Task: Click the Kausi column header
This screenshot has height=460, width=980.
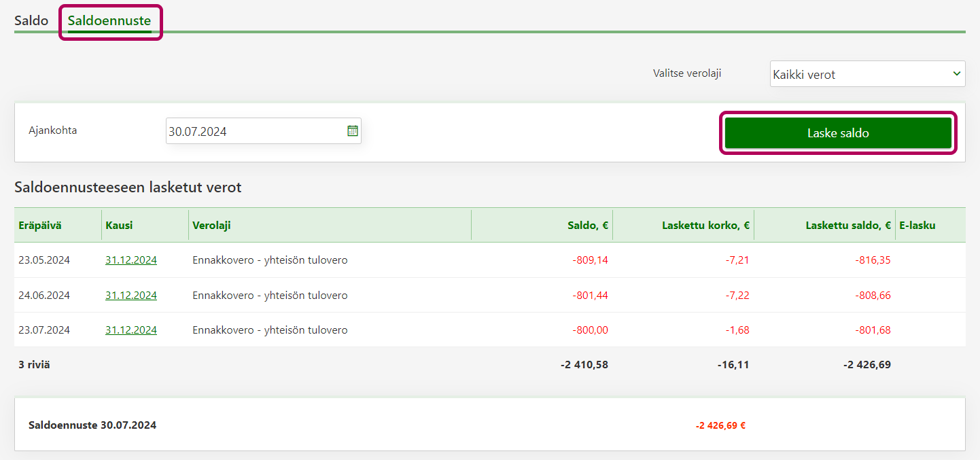Action: click(119, 225)
